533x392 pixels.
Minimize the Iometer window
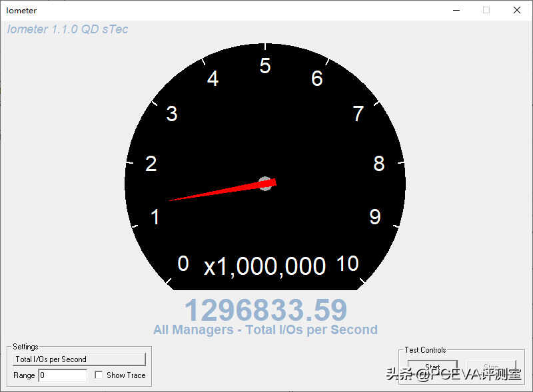point(456,10)
